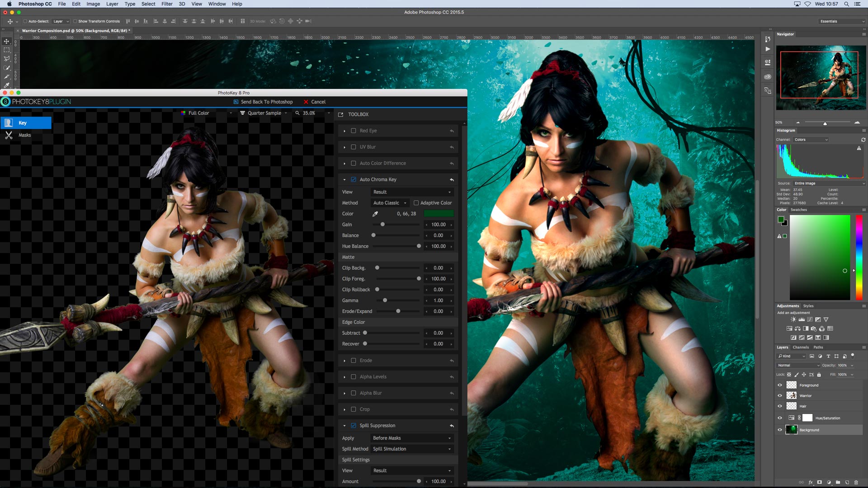The width and height of the screenshot is (868, 488).
Task: Refresh the histogram with the refresh icon
Action: pyautogui.click(x=863, y=140)
